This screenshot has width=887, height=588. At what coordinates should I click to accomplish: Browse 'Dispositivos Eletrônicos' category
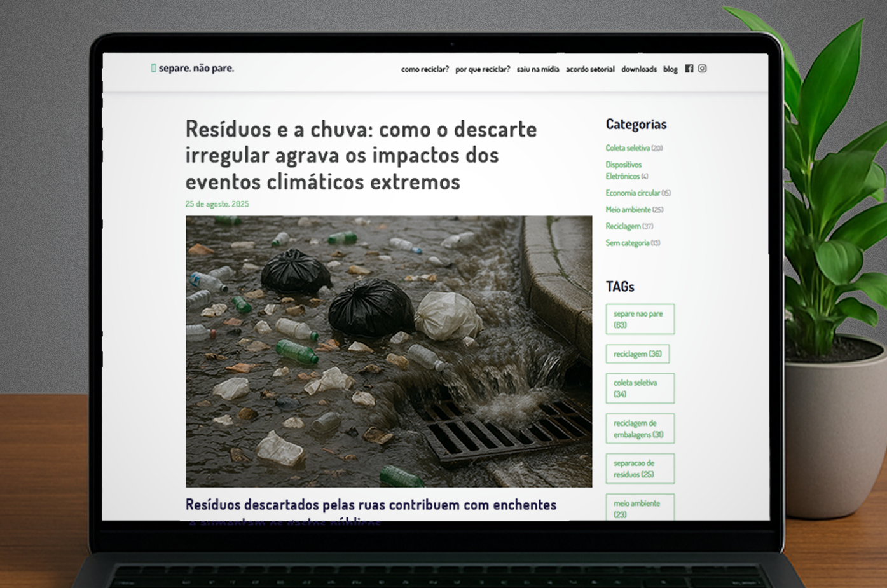(623, 170)
